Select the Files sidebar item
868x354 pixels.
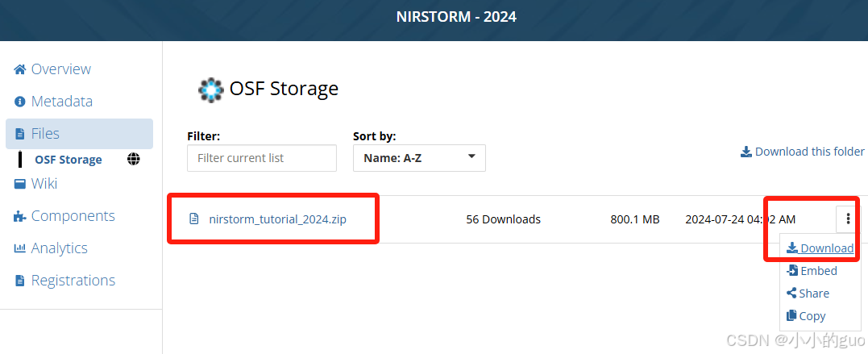[x=79, y=134]
